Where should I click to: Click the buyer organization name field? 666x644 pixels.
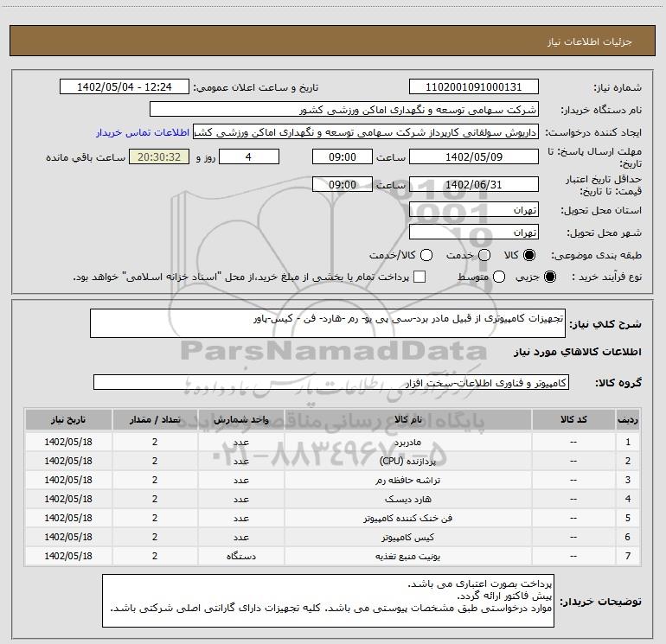pyautogui.click(x=344, y=110)
